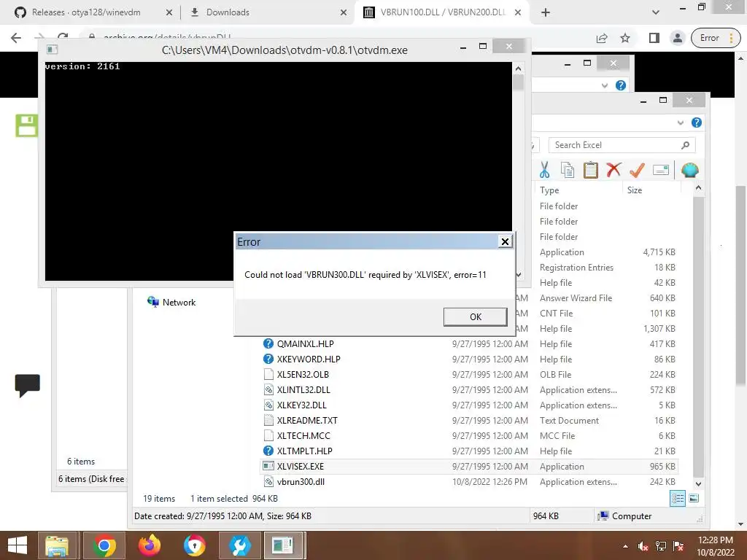Expand ribbon chevron in middle Explorer window

coord(605,86)
